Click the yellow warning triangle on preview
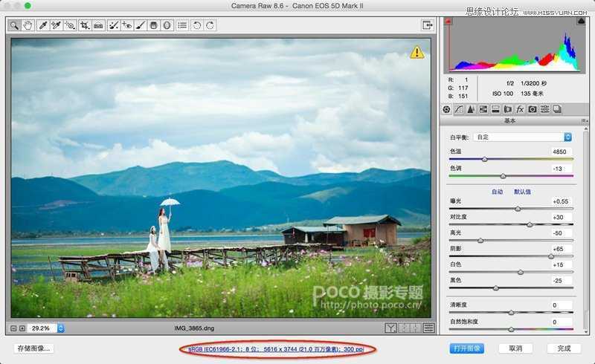This screenshot has height=364, width=595. (417, 52)
